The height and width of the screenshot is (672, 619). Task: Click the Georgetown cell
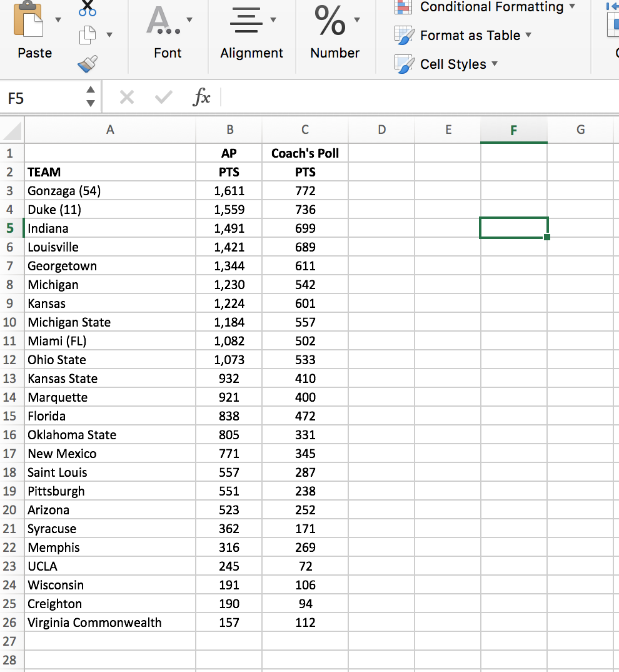[110, 266]
